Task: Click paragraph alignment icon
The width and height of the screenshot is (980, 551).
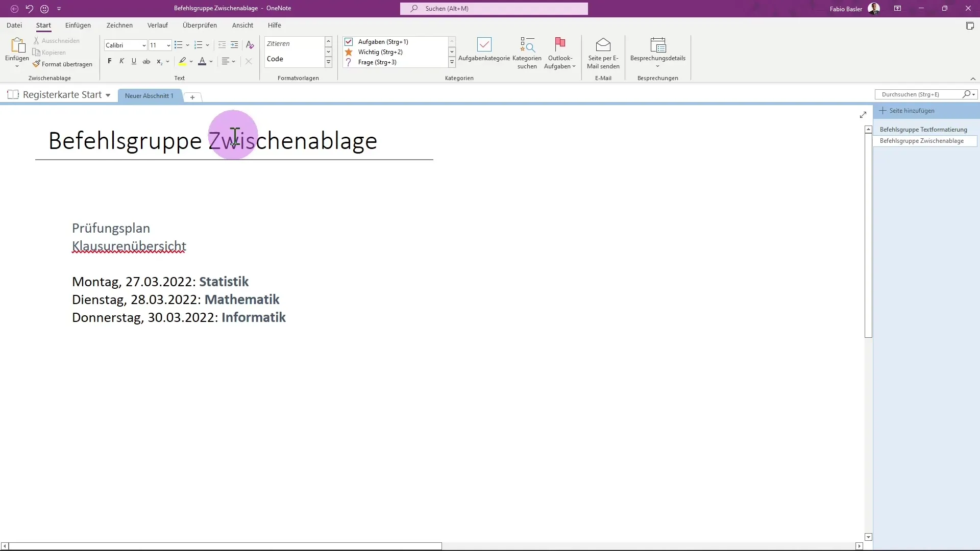Action: (226, 61)
